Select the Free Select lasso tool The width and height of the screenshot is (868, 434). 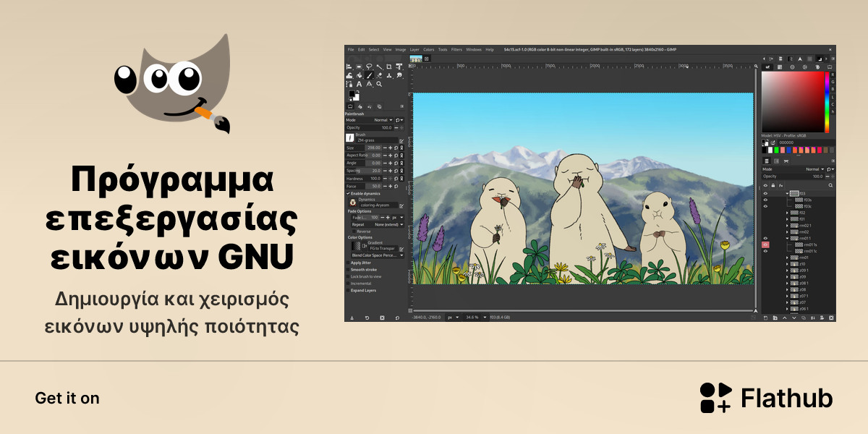(x=369, y=67)
